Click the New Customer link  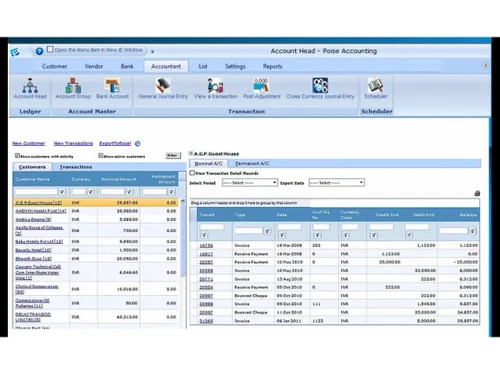click(29, 143)
